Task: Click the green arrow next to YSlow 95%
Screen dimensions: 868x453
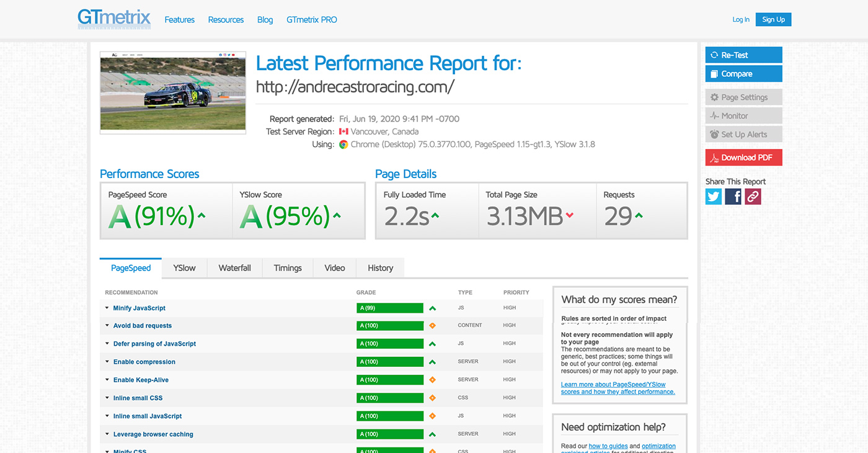Action: pyautogui.click(x=337, y=216)
